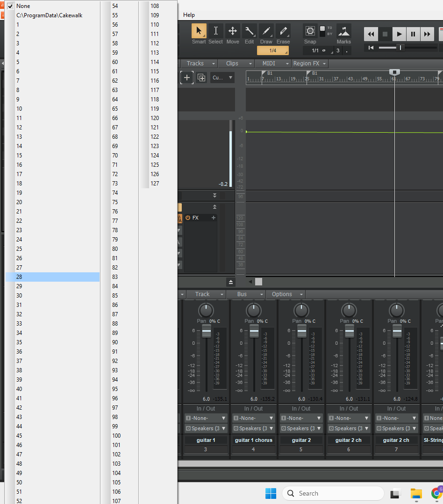Click the guitar 2 track name
Screen dimensions: 443x504
click(x=301, y=440)
